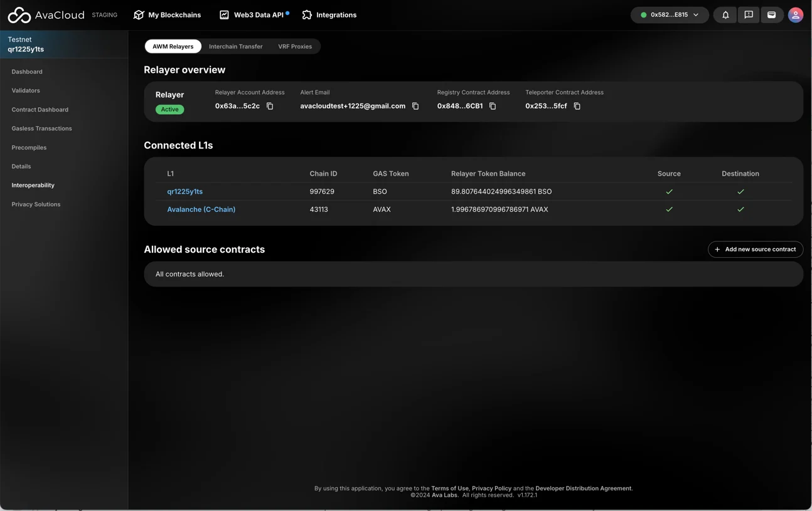Click the Active relayer status badge
The width and height of the screenshot is (812, 511).
169,110
